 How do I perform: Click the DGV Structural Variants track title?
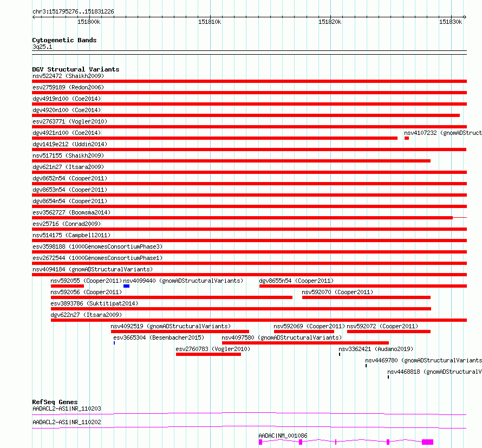(x=76, y=69)
